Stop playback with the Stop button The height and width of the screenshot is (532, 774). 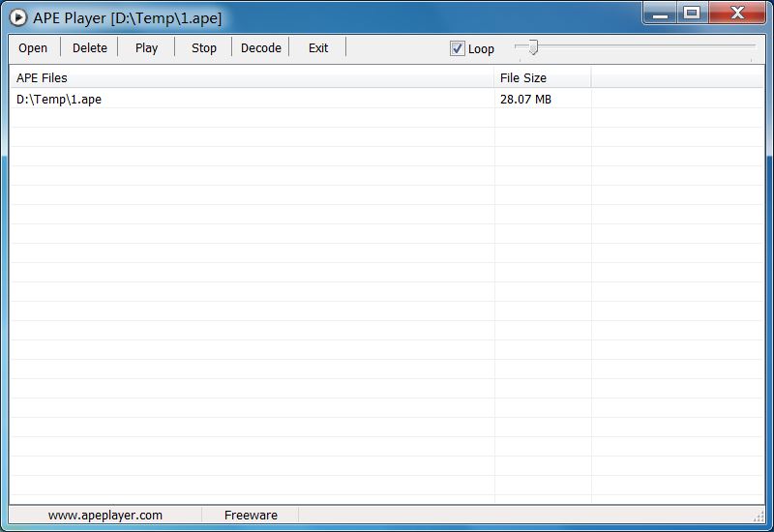(x=204, y=47)
